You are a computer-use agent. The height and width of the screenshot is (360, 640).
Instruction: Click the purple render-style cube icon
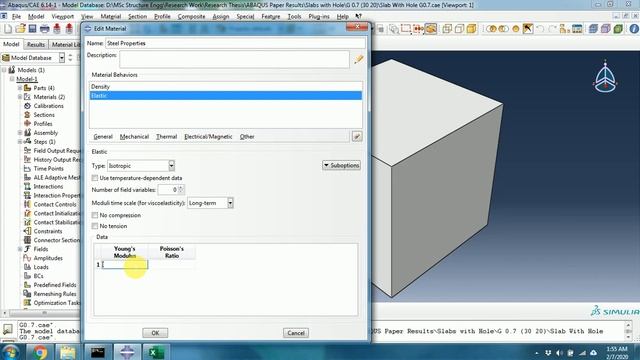click(606, 29)
